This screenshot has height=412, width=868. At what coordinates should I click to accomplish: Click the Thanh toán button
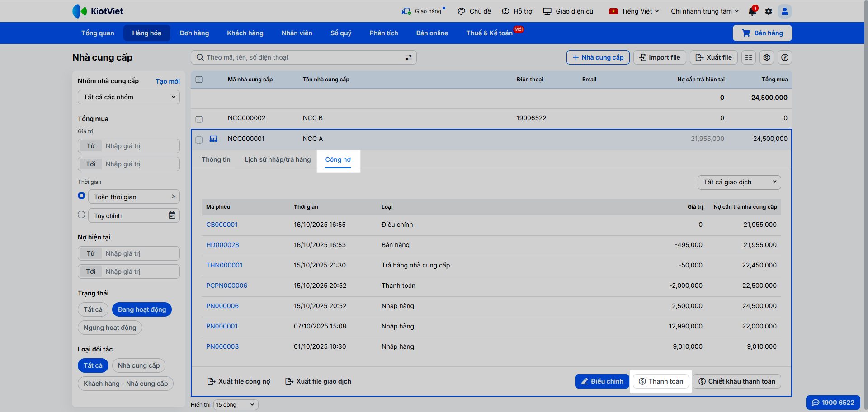(x=661, y=381)
